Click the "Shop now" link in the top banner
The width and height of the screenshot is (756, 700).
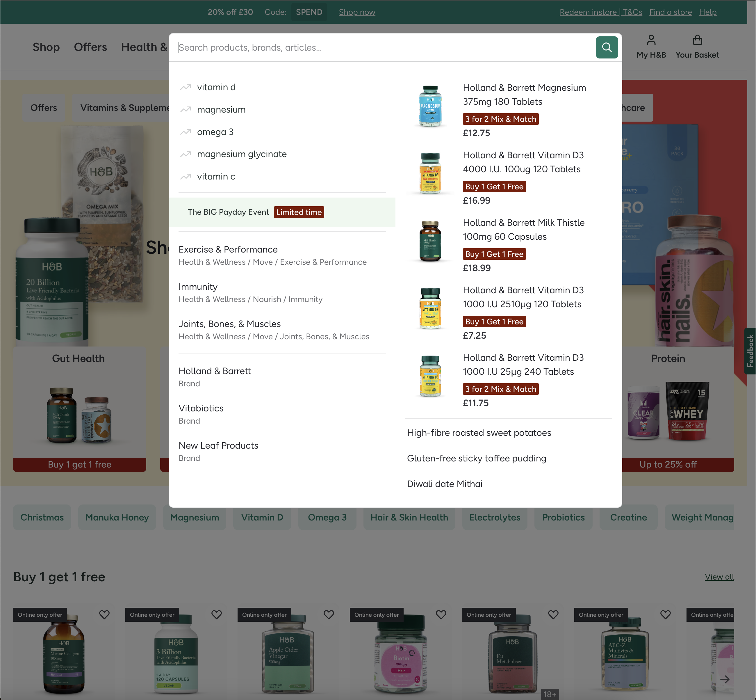pos(356,12)
